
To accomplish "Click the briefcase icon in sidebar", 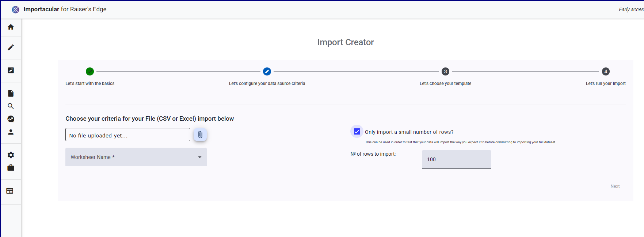I will point(11,168).
